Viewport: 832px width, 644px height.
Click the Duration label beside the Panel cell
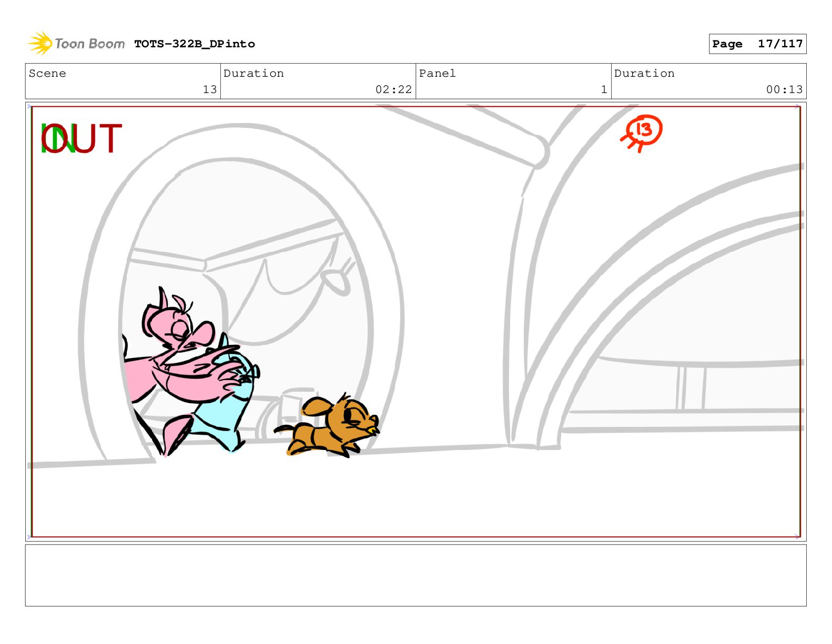point(644,74)
